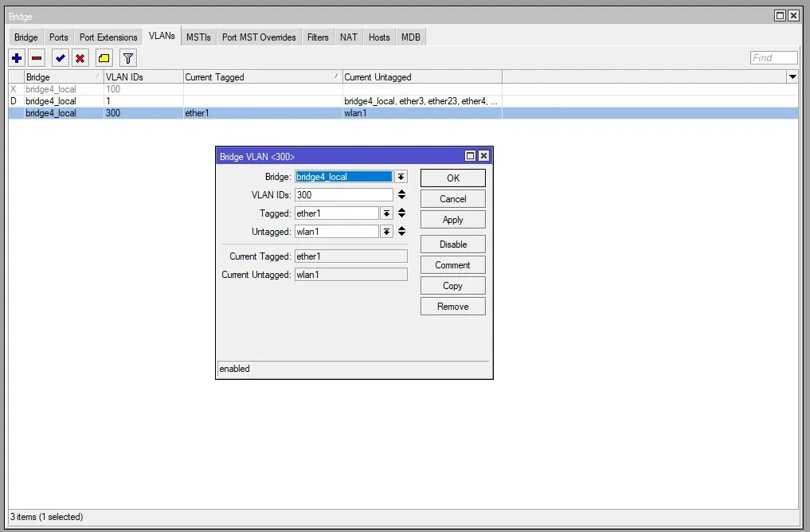Expand the Untagged interface dropdown
Viewport: 810px width, 532px height.
coord(386,231)
